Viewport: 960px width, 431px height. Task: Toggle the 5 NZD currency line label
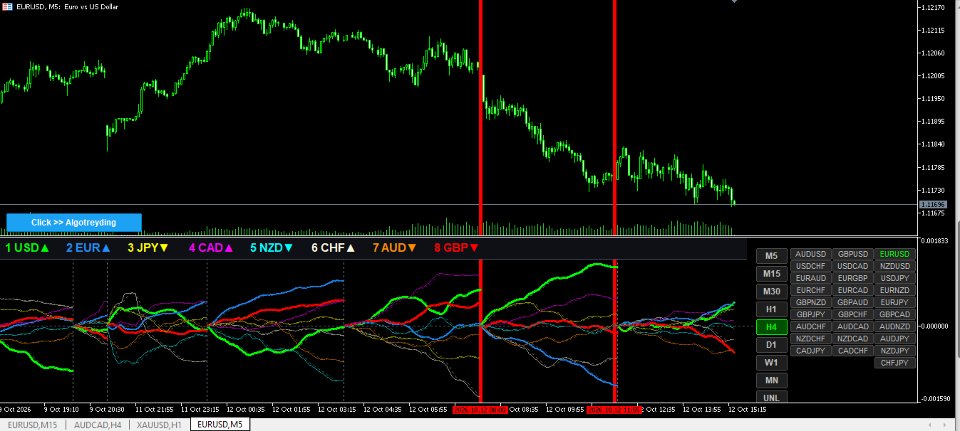(x=272, y=248)
